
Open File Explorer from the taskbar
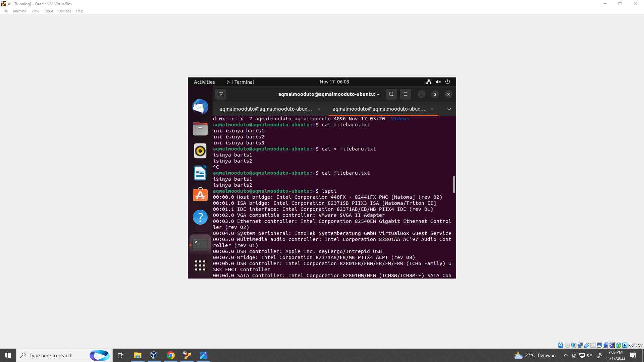click(138, 355)
